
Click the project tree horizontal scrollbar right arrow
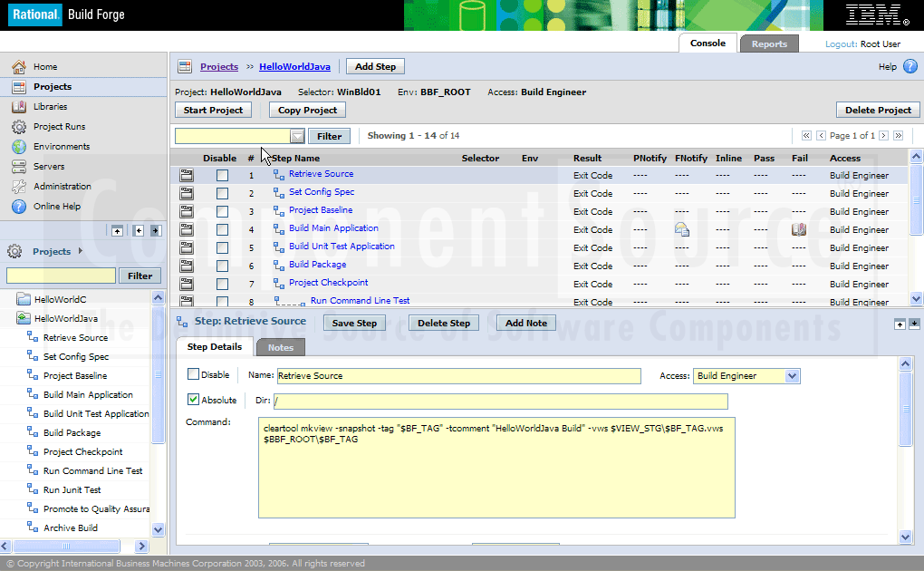(x=141, y=547)
